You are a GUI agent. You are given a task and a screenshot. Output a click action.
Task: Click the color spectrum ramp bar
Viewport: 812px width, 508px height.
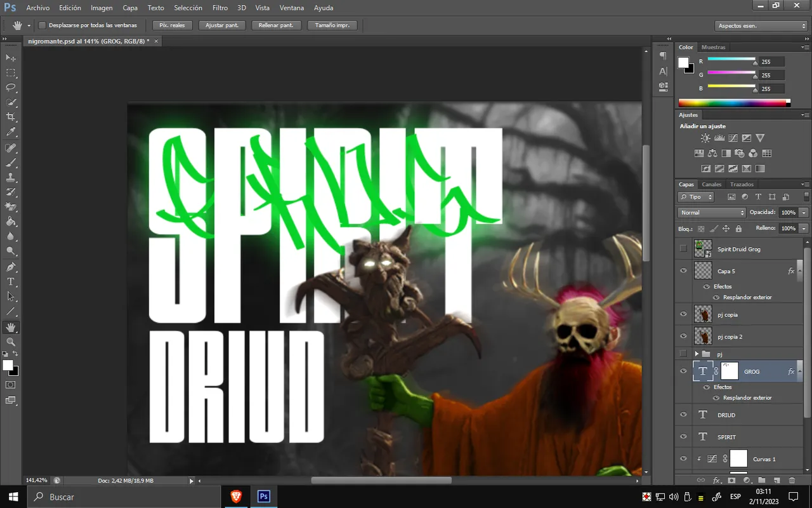735,102
